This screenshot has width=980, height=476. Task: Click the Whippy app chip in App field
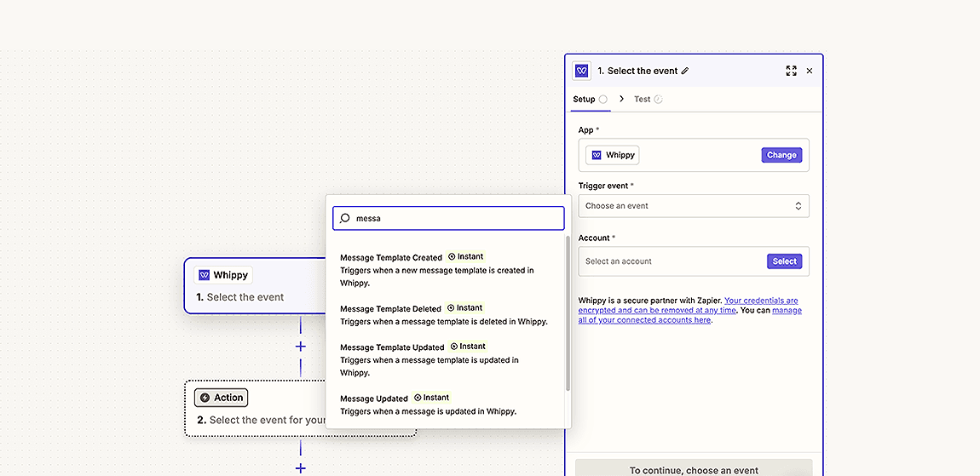pos(613,155)
